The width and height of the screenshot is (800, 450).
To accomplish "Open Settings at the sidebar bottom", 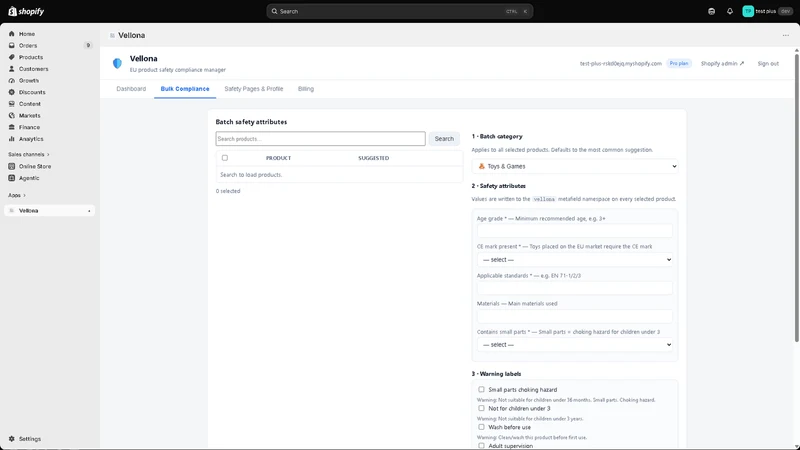I will click(30, 439).
